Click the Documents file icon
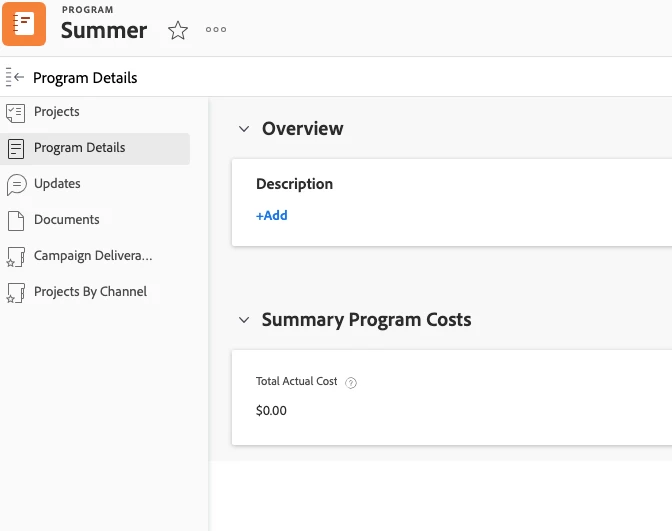Screen dimensions: 672x531 (x=16, y=220)
